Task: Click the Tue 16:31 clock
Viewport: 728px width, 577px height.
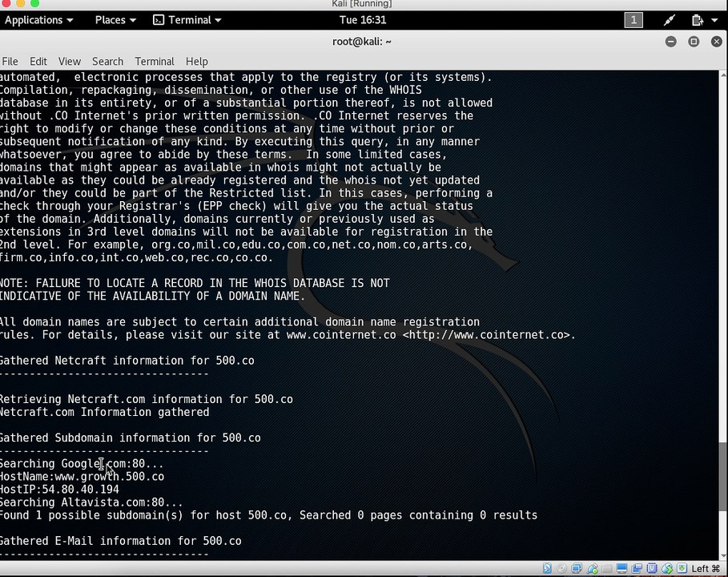Action: [x=363, y=20]
